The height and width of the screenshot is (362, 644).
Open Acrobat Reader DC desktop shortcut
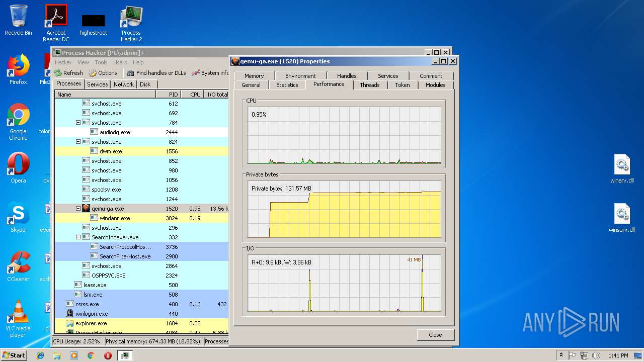coord(56,23)
